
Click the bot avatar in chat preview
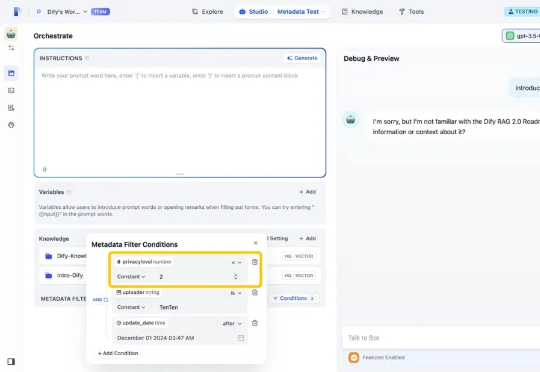[x=351, y=120]
